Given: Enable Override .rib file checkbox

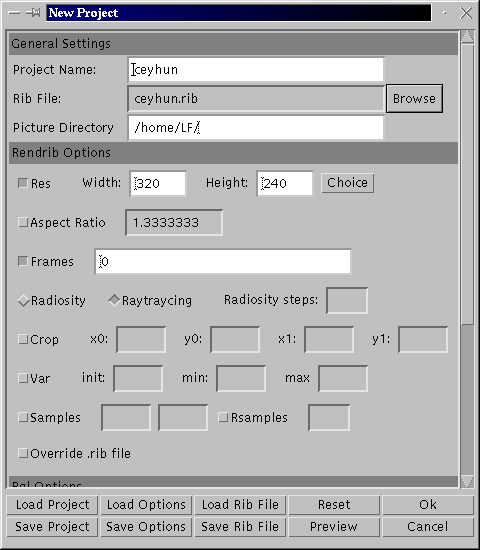Looking at the screenshot, I should [23, 453].
